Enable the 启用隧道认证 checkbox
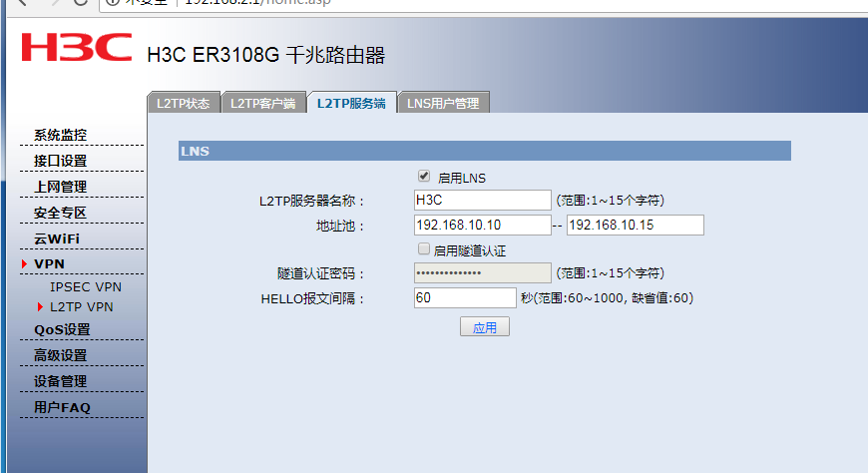Screen dimensions: 868x473 coord(424,249)
